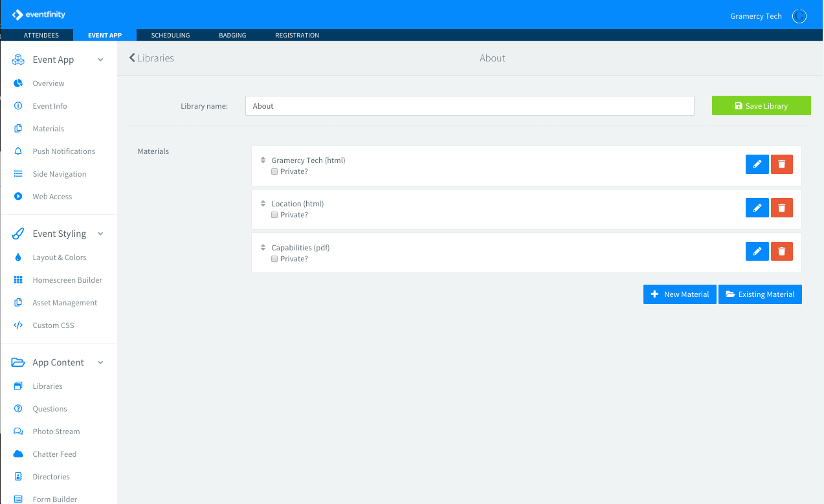Screen dimensions: 824x504
Task: Click the Web Access play icon
Action: [18, 197]
